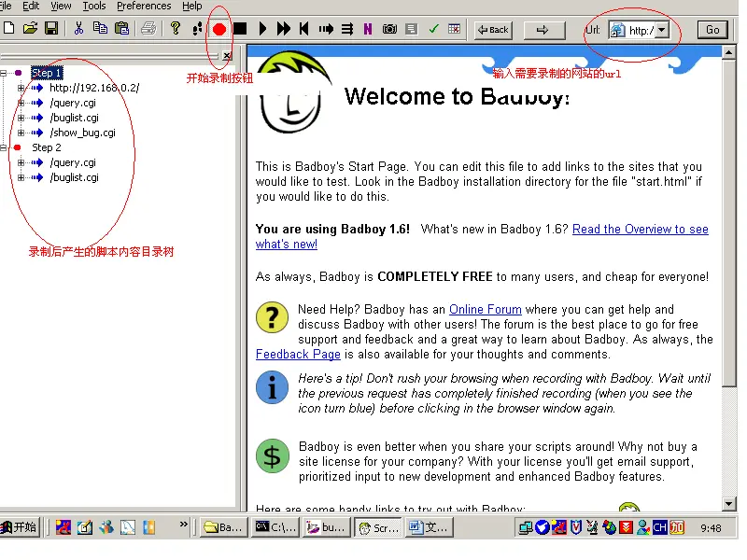The height and width of the screenshot is (560, 747).
Task: Click the CH language indicator in tray
Action: tap(659, 527)
